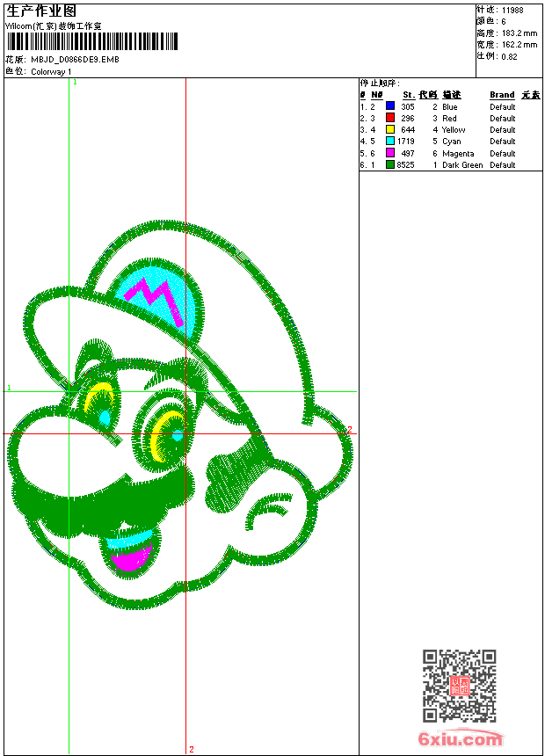Click the Mario embroidery design preview
Image resolution: width=545 pixels, height=756 pixels.
(x=180, y=415)
